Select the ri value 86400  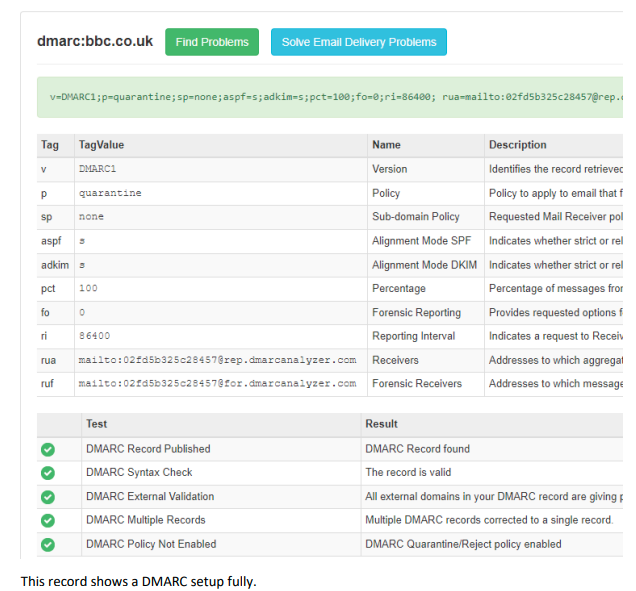tap(95, 336)
